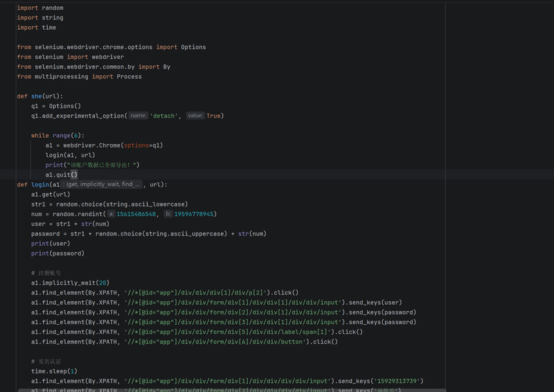This screenshot has width=554, height=392.
Task: Click the XPath ending 'div[1]/div/p[2]'
Action: [x=197, y=293]
